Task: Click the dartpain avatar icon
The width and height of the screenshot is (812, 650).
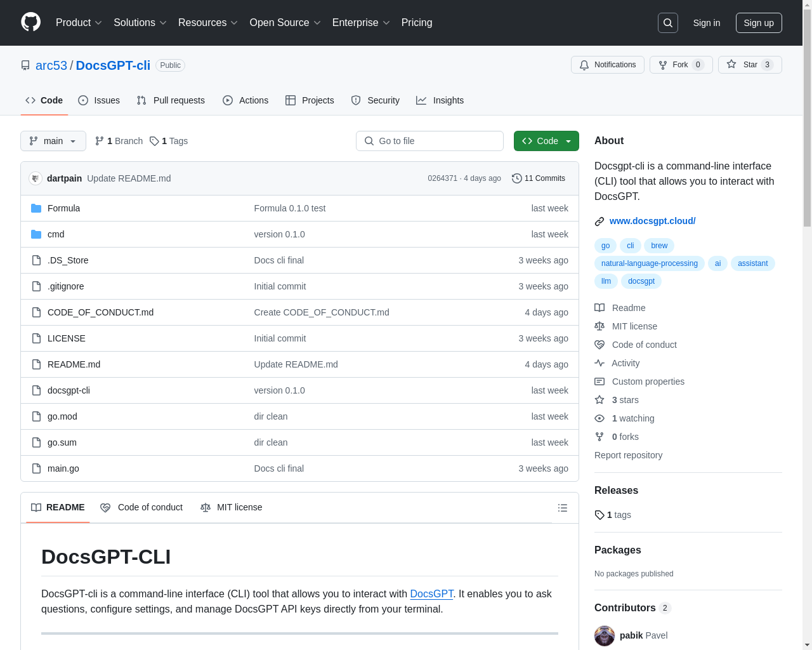Action: point(36,178)
